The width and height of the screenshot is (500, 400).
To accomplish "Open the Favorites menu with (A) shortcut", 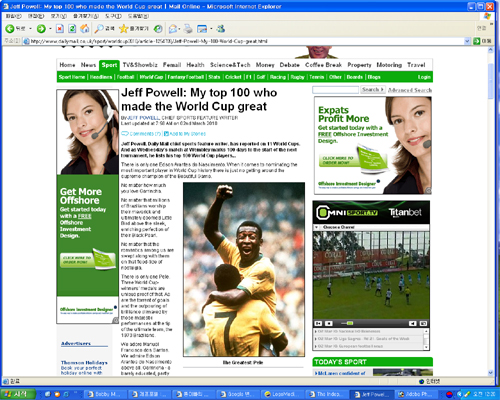I will tap(86, 16).
